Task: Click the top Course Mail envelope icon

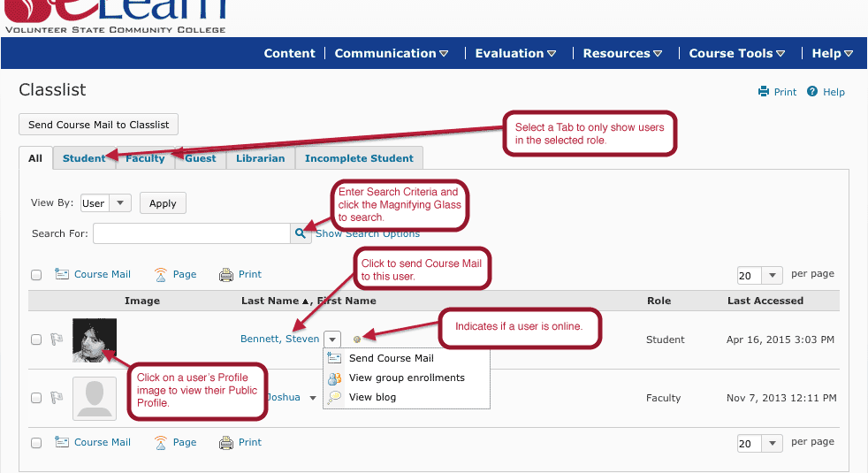Action: (x=62, y=275)
